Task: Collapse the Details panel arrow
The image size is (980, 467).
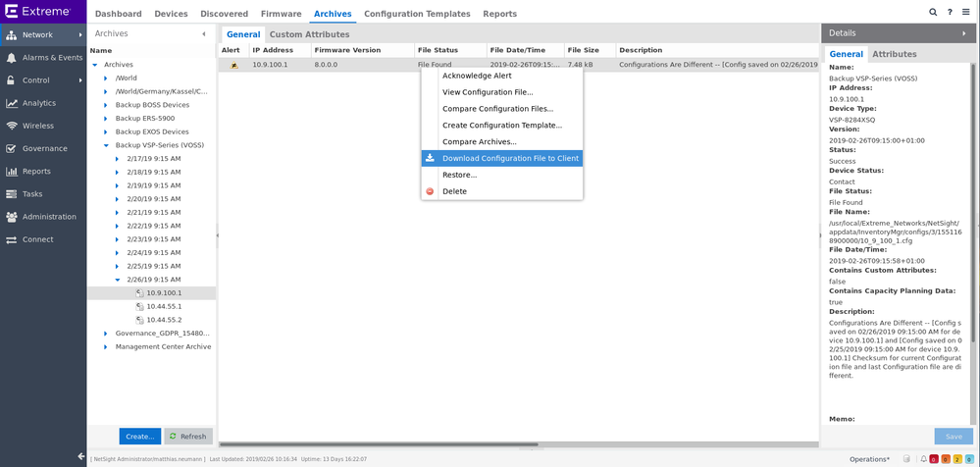Action: pyautogui.click(x=964, y=33)
